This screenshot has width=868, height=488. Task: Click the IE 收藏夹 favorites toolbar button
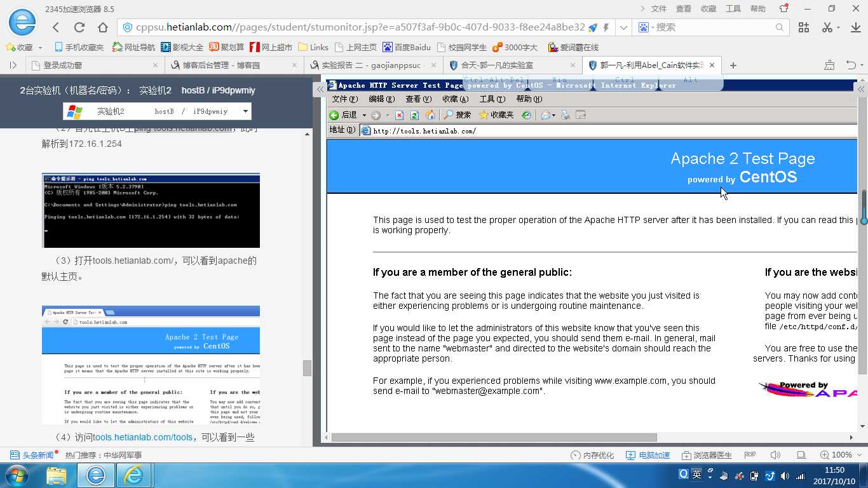496,115
